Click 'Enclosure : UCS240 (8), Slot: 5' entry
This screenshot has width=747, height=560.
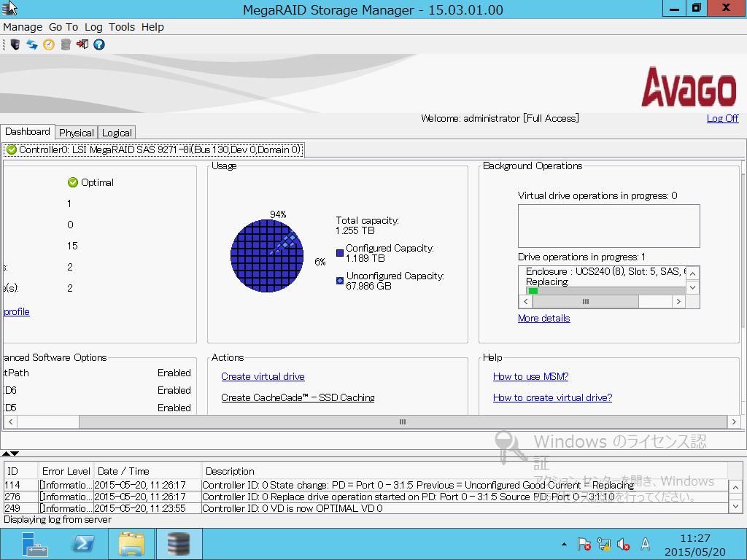click(606, 271)
